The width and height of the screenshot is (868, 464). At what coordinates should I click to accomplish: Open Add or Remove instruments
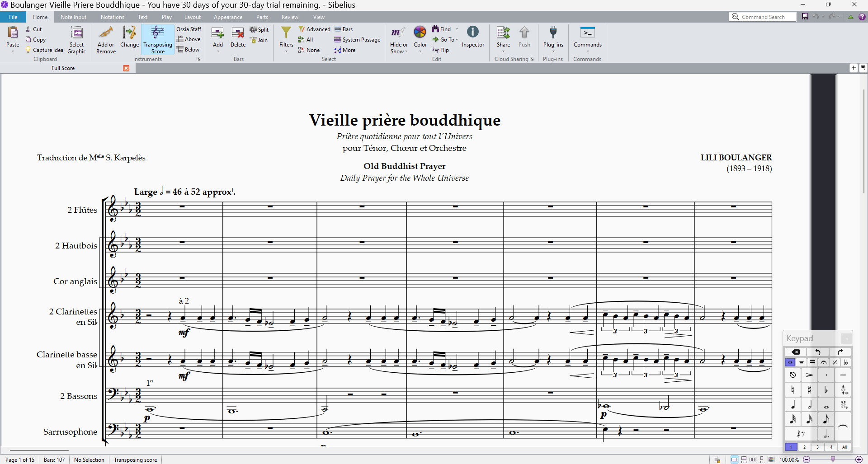[106, 40]
